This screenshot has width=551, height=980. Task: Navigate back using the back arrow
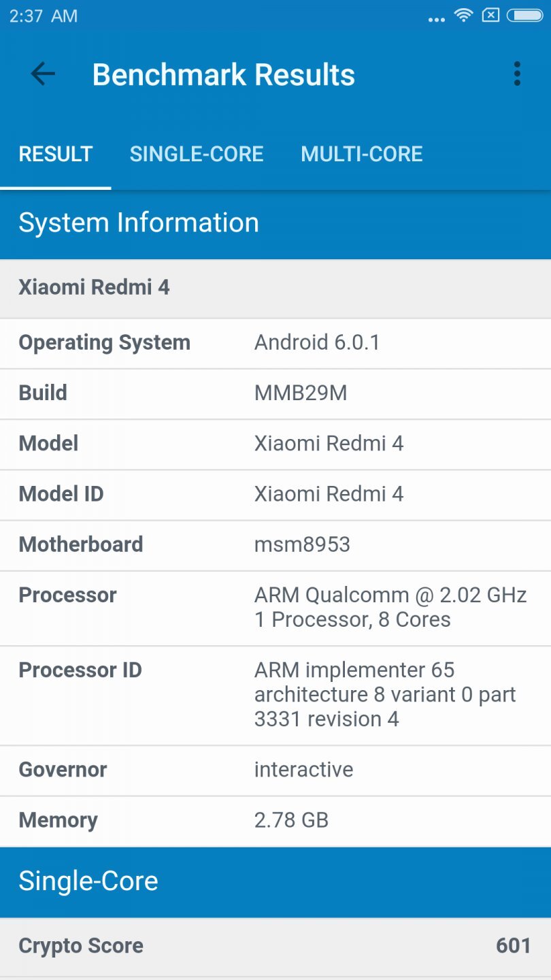[42, 74]
